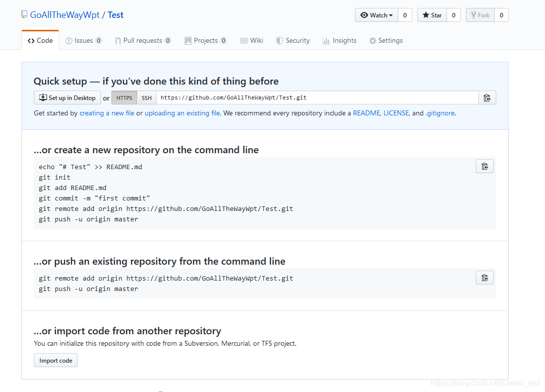Open GoAllTheWayWpt user profile link
The height and width of the screenshot is (392, 545).
(65, 15)
